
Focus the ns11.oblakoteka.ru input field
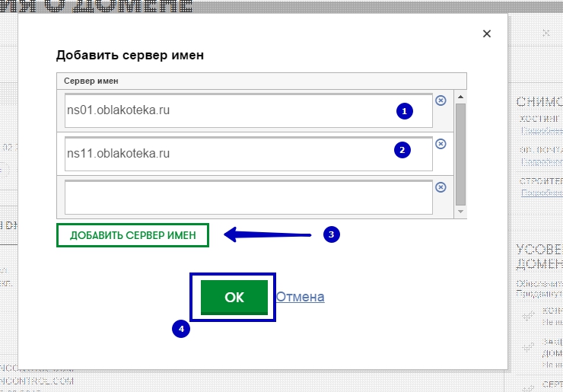[x=228, y=153]
